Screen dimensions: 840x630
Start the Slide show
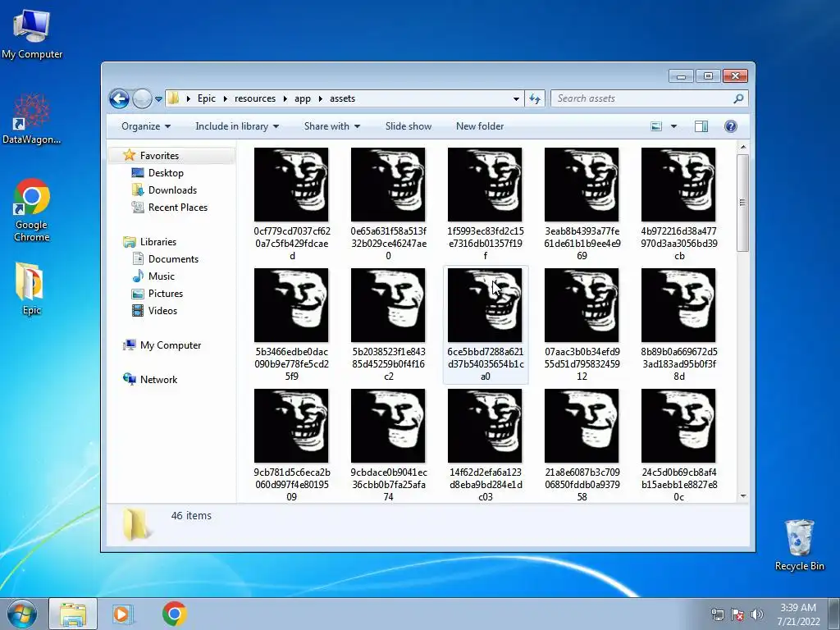click(x=409, y=126)
